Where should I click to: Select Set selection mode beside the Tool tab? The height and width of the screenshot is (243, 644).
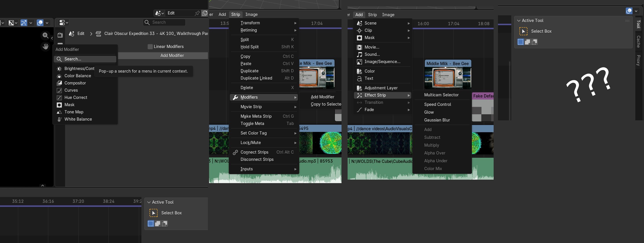click(x=521, y=42)
